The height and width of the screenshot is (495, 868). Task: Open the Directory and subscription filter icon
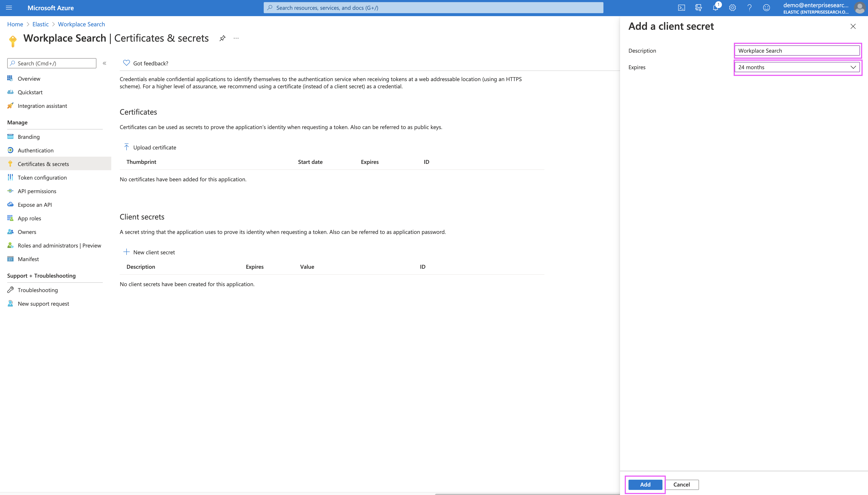point(698,8)
